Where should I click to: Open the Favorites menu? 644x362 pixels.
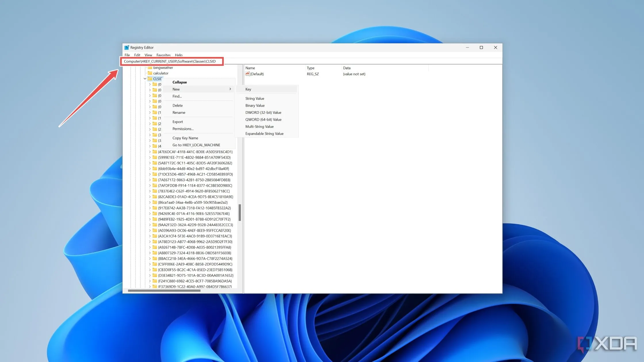tap(163, 55)
